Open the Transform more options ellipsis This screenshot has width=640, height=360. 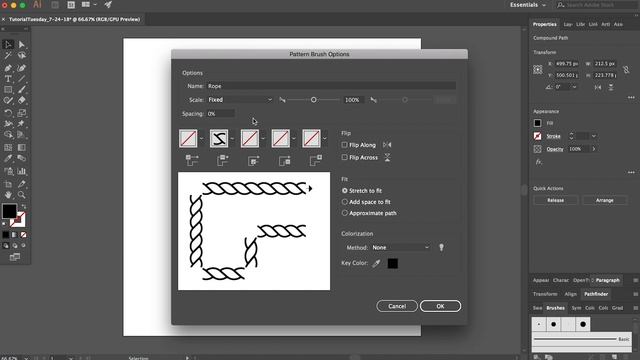(631, 98)
